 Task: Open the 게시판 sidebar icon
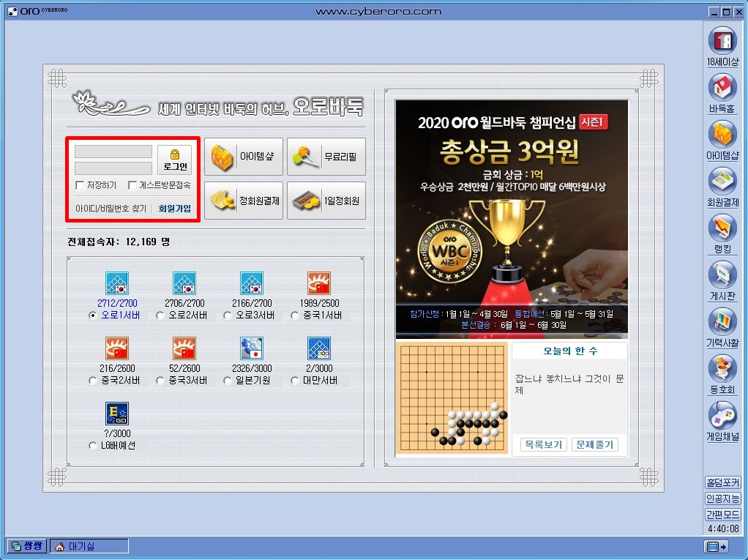[722, 275]
